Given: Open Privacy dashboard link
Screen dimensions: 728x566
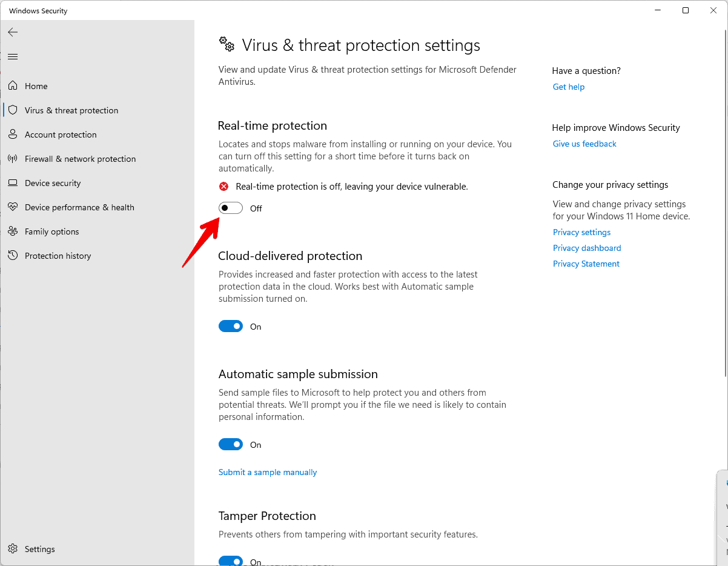Looking at the screenshot, I should [586, 247].
